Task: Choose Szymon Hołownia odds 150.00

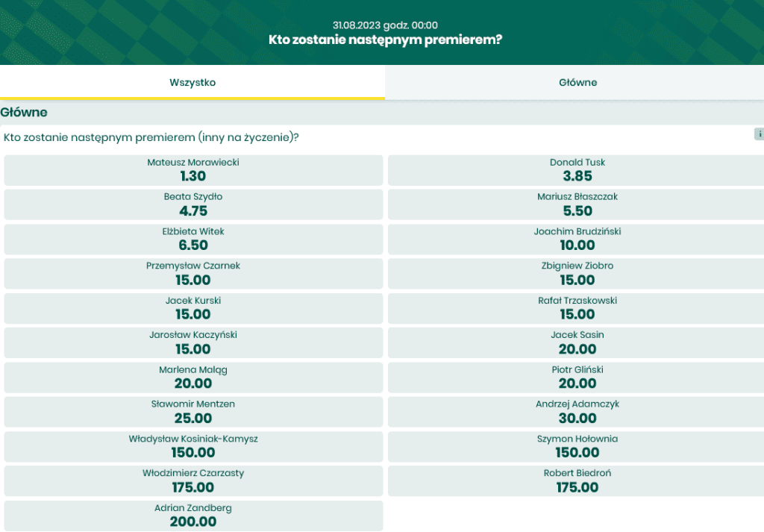Action: [x=576, y=447]
